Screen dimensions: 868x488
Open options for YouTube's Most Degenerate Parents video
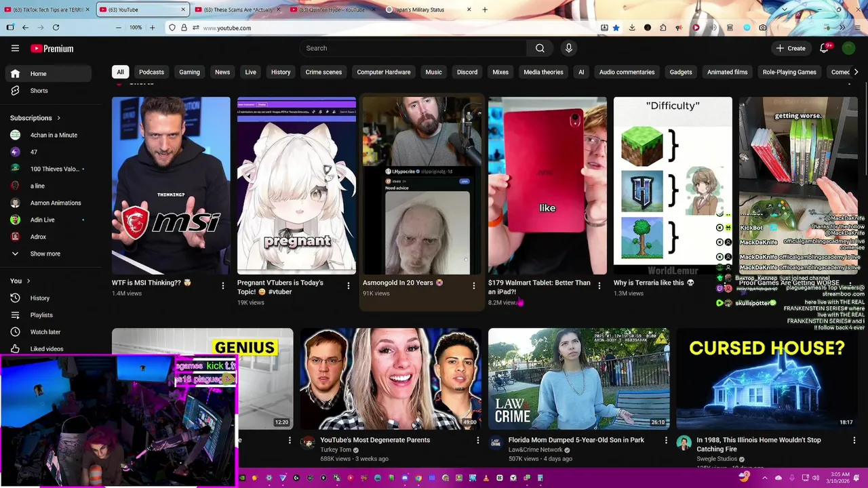point(477,441)
